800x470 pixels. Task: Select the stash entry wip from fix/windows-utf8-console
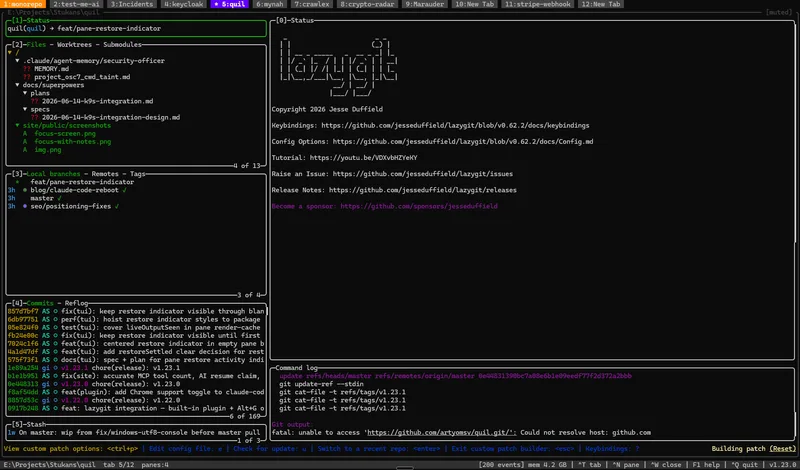click(x=136, y=433)
